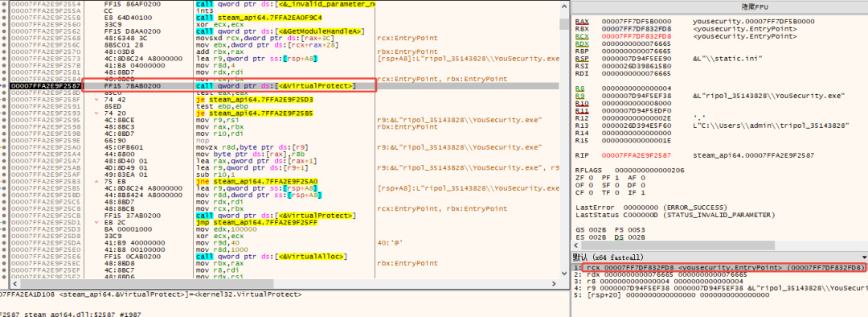Image resolution: width=868 pixels, height=317 pixels.
Task: Toggle breakpoint dot at address 00007FFA2E9F25CB
Action: click(x=5, y=215)
